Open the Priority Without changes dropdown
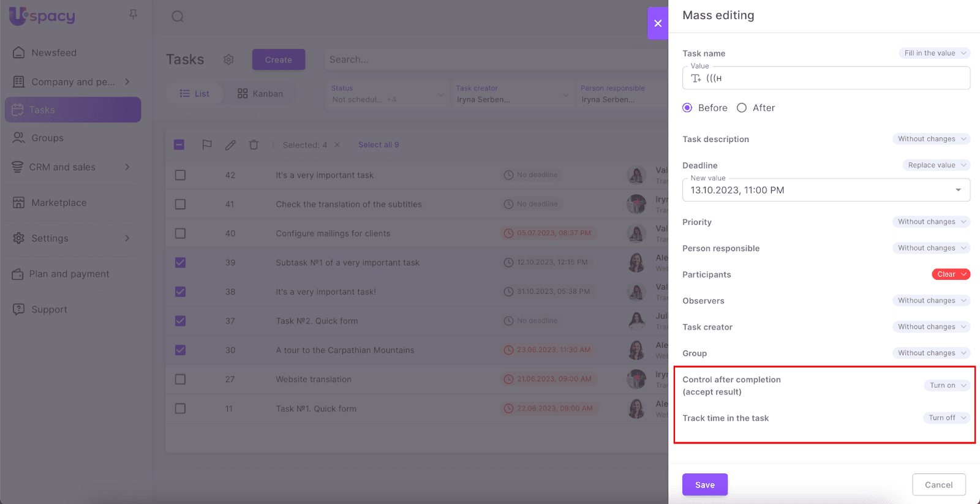Screen dimensions: 980x504 click(x=930, y=222)
